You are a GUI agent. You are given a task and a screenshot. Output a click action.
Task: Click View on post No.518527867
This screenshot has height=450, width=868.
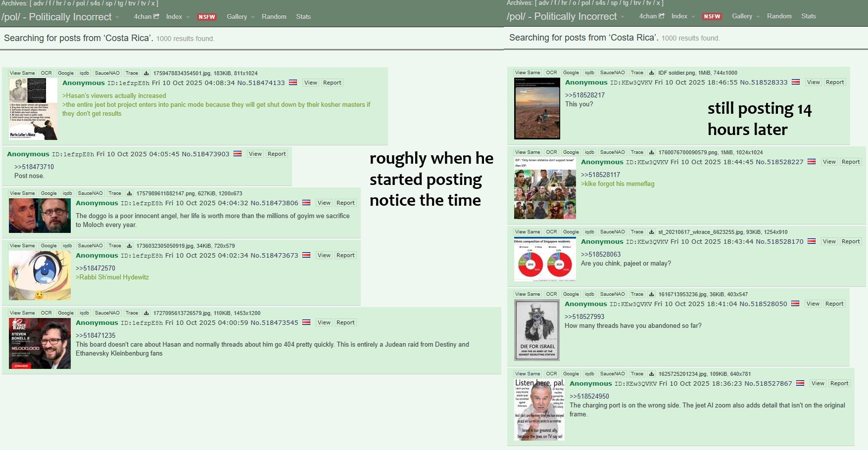(x=818, y=383)
